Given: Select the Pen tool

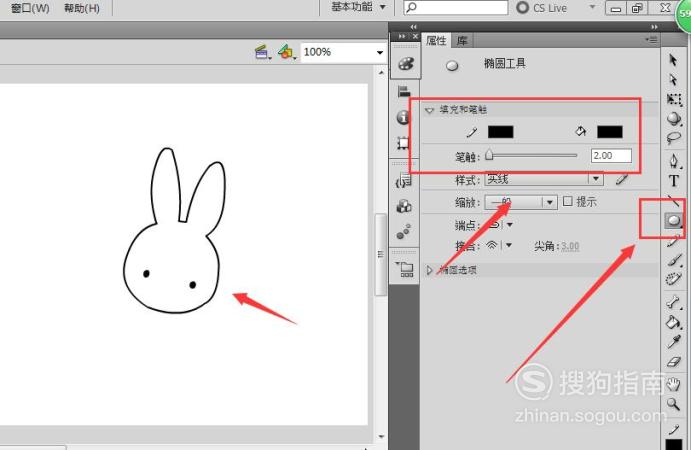Looking at the screenshot, I should tap(674, 161).
